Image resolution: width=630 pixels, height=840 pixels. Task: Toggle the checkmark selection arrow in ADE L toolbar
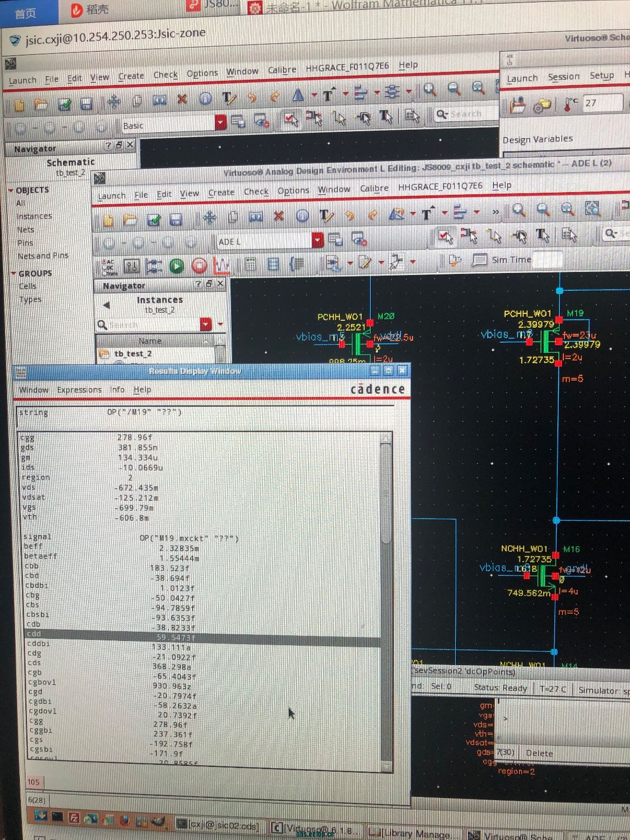point(446,236)
